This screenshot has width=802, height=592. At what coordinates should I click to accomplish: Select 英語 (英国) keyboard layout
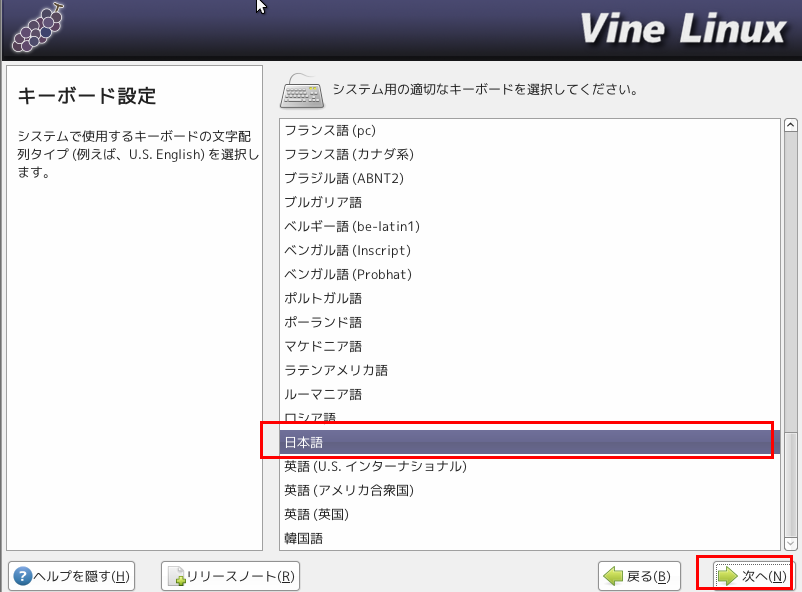(x=530, y=514)
